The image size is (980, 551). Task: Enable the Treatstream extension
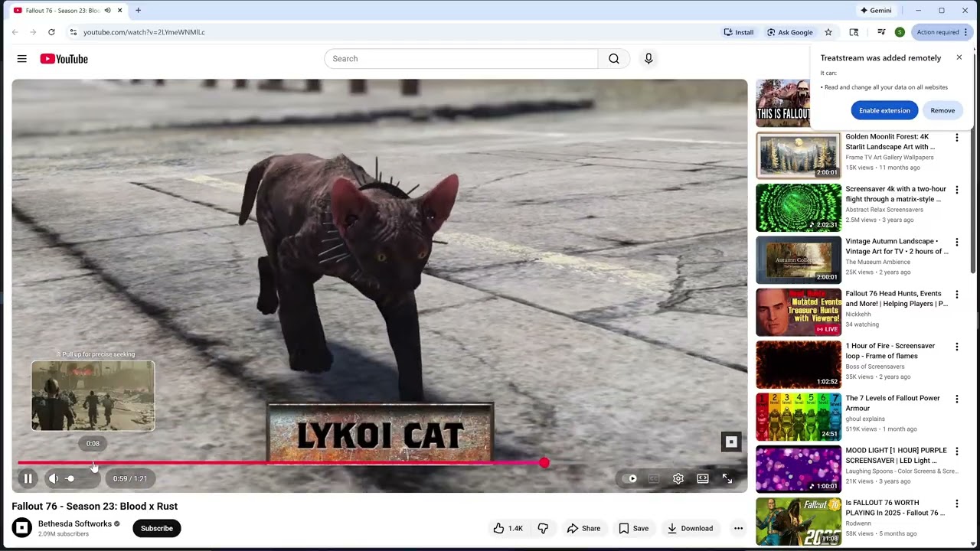click(x=884, y=110)
